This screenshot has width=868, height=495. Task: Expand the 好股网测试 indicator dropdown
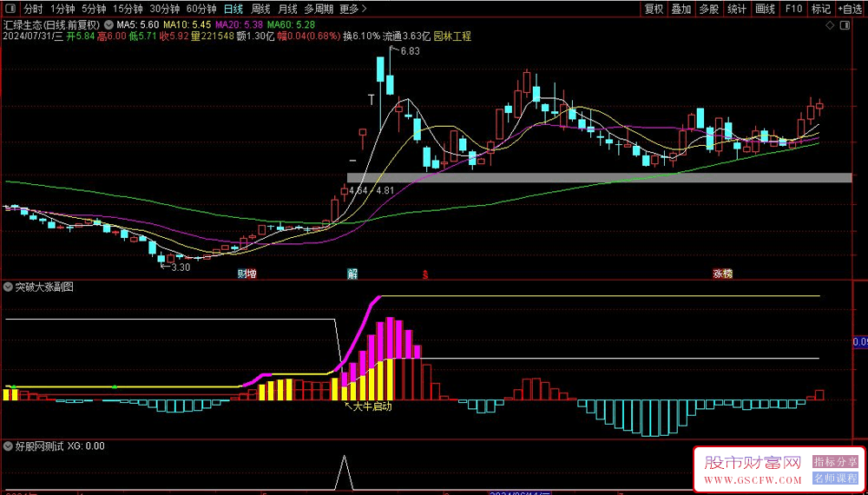pos(9,446)
